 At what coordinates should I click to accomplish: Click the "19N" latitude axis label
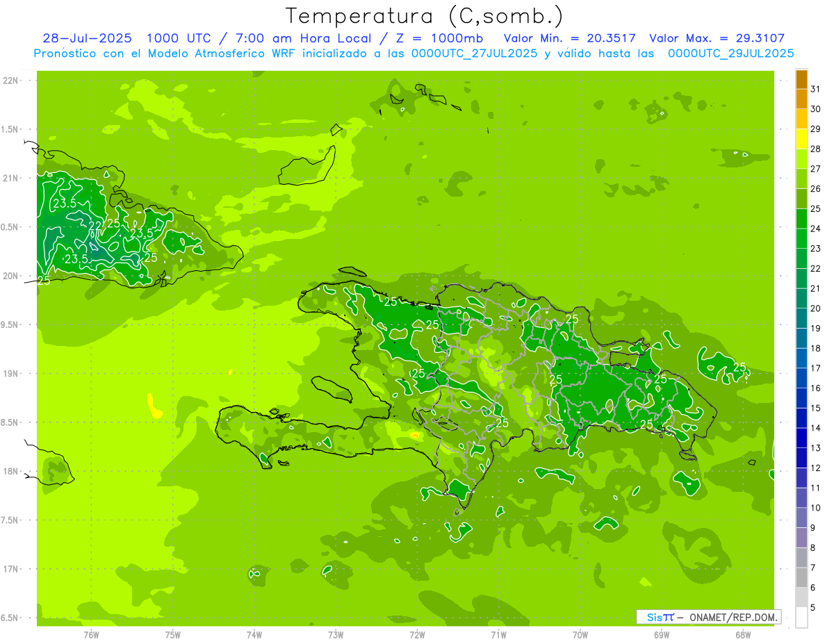coord(10,373)
